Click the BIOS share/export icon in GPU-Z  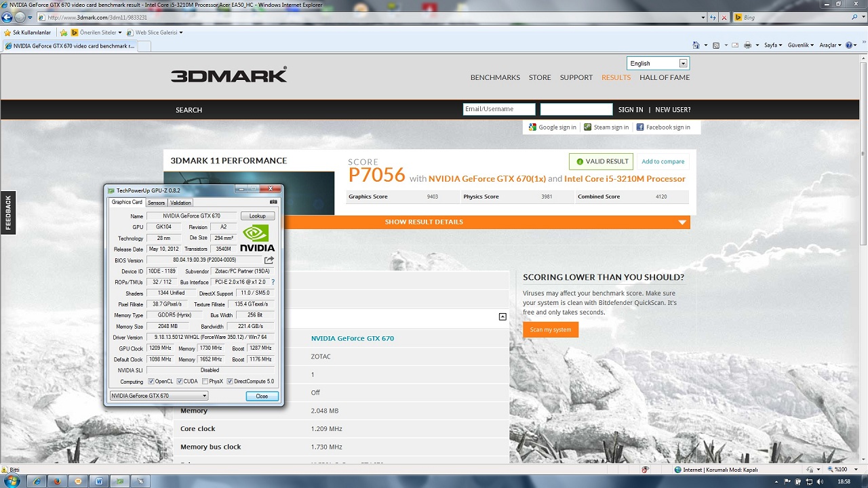click(x=269, y=260)
